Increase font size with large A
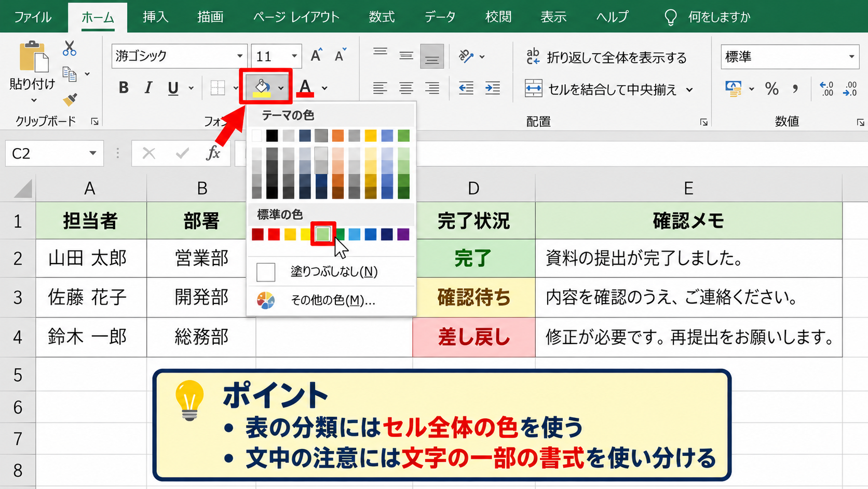The width and height of the screenshot is (868, 489). point(316,55)
